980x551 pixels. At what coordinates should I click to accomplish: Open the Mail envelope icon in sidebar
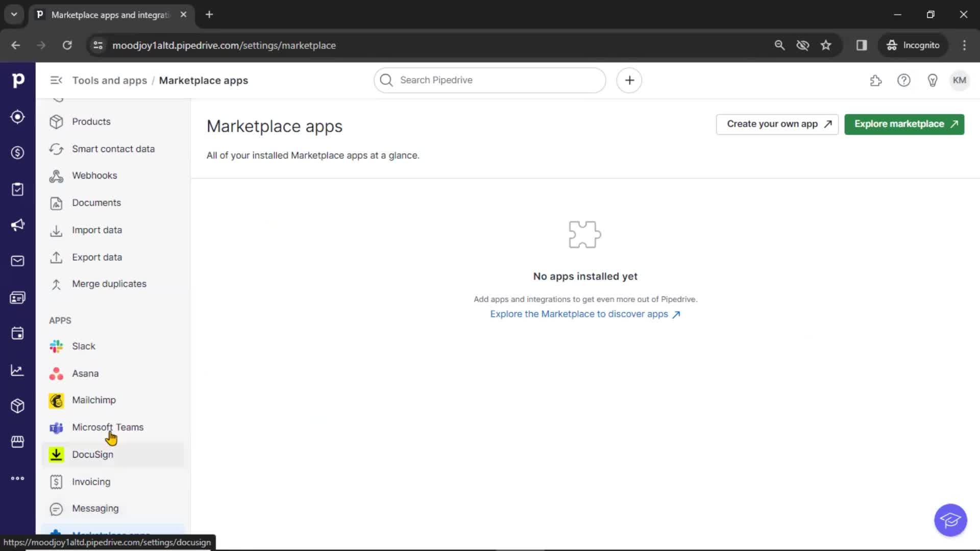[x=18, y=261]
